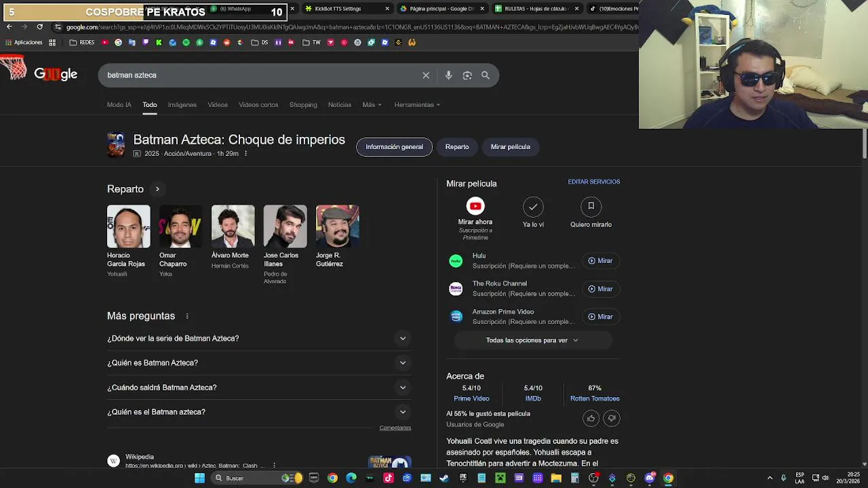Open Álvaro Morte cast thumbnail

[x=233, y=226]
